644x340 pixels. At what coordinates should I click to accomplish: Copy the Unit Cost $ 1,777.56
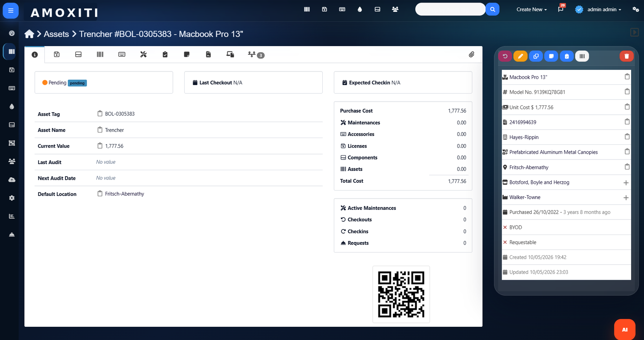[x=627, y=107]
